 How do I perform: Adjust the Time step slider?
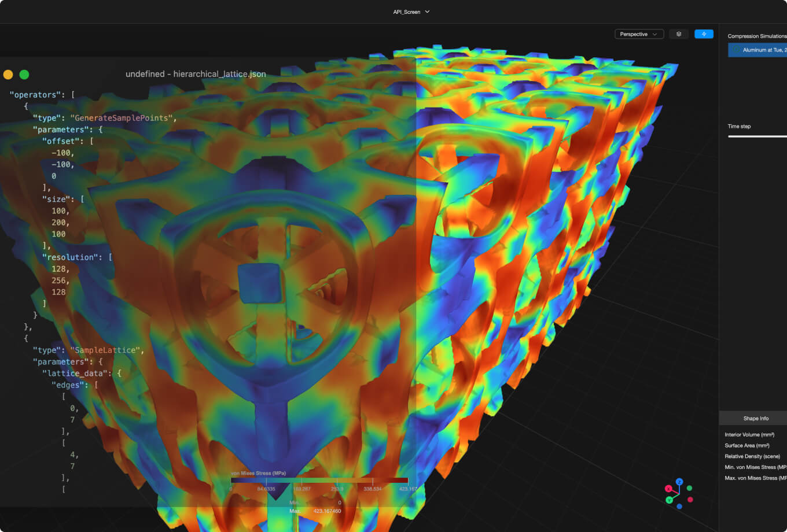(x=757, y=135)
